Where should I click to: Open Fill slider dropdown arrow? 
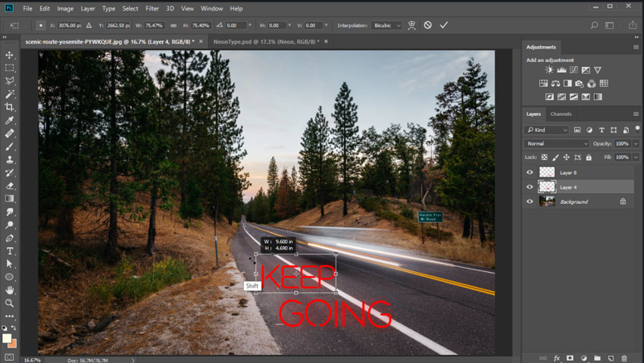click(x=636, y=158)
